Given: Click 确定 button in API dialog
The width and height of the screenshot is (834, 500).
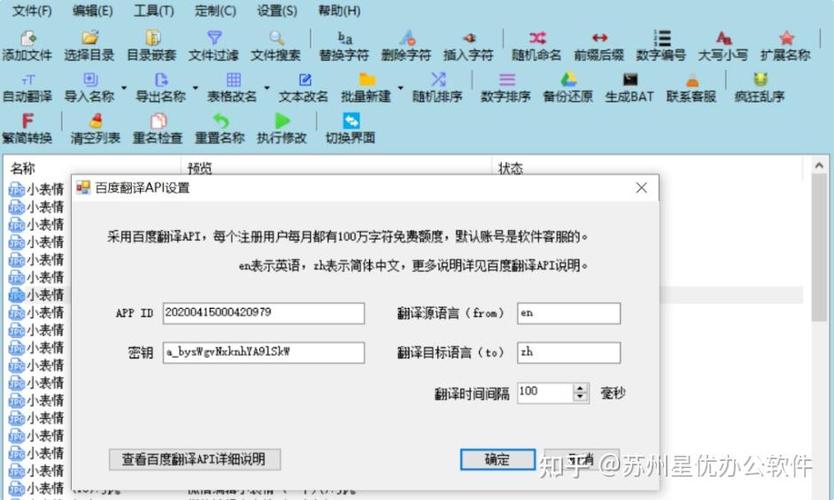Looking at the screenshot, I should pos(498,460).
